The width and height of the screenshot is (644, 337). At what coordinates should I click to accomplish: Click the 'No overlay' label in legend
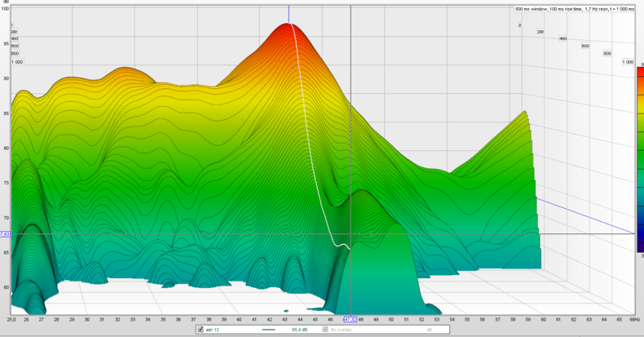343,330
